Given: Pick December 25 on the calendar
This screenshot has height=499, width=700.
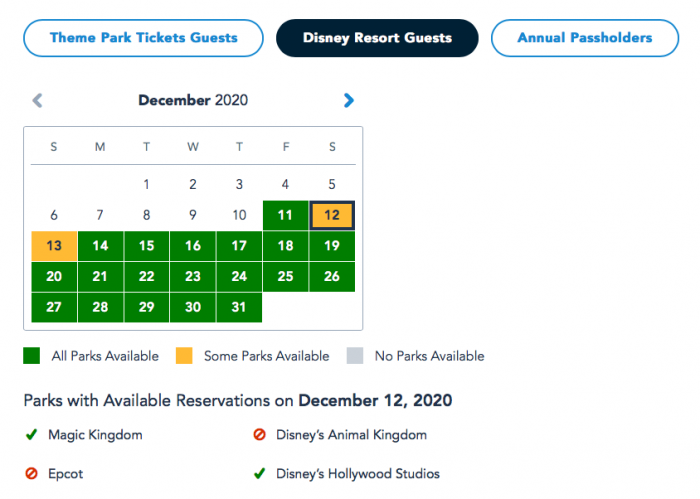Looking at the screenshot, I should click(x=285, y=276).
